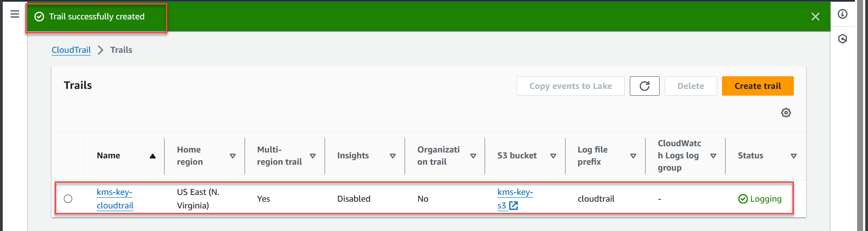868x231 pixels.
Task: Click the Create trail button
Action: (758, 86)
